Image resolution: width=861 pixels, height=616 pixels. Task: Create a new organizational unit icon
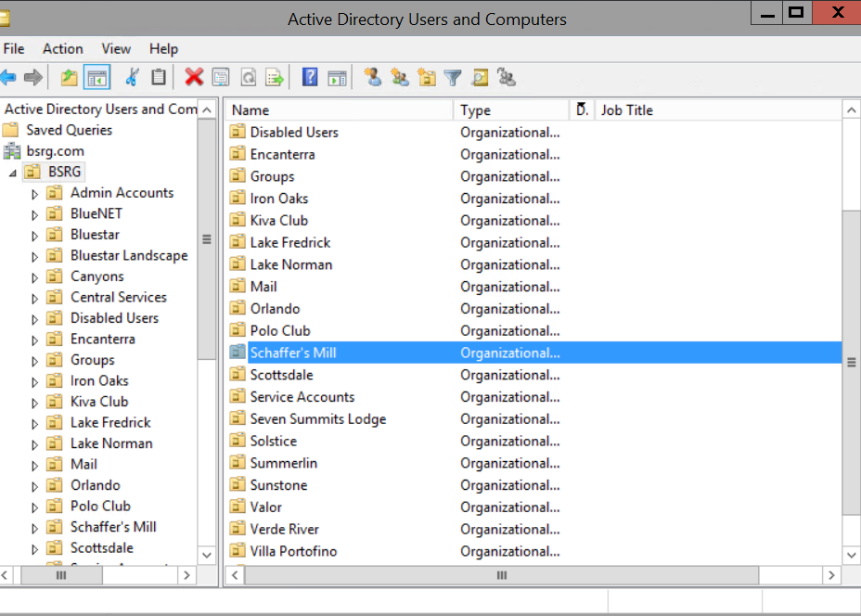click(x=427, y=77)
